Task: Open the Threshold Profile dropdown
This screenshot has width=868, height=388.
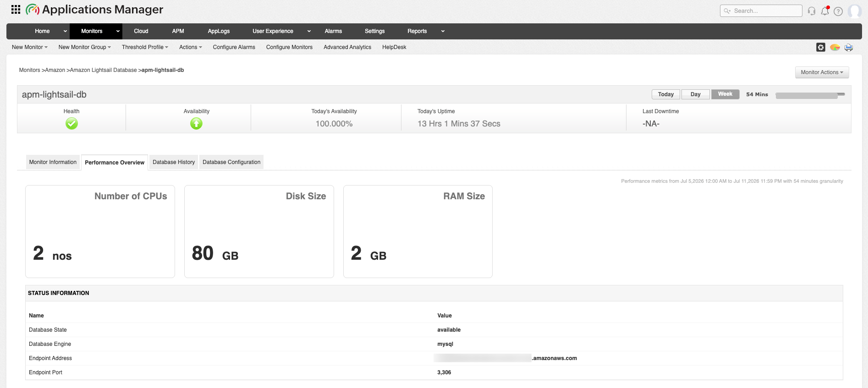Action: tap(145, 47)
